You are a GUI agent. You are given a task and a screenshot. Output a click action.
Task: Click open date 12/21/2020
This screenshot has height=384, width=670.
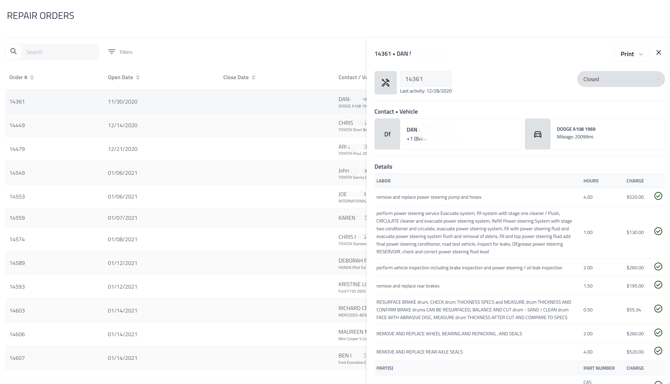123,149
